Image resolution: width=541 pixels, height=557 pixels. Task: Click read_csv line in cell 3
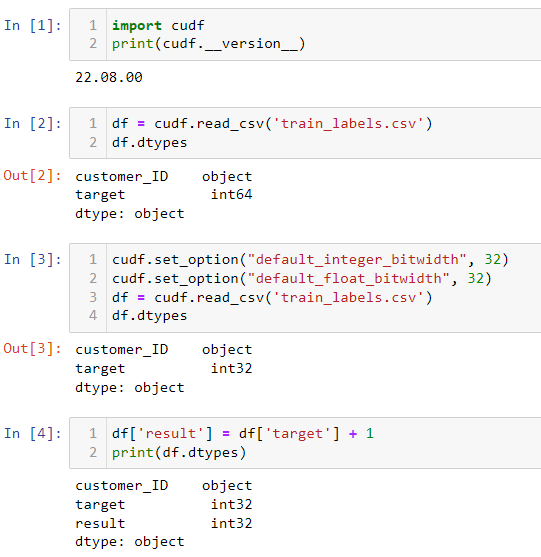click(x=272, y=297)
